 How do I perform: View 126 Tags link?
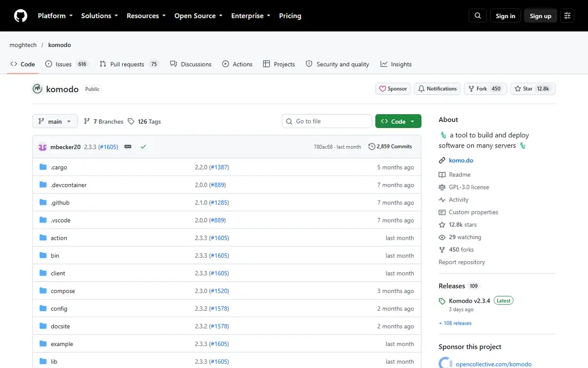[144, 121]
